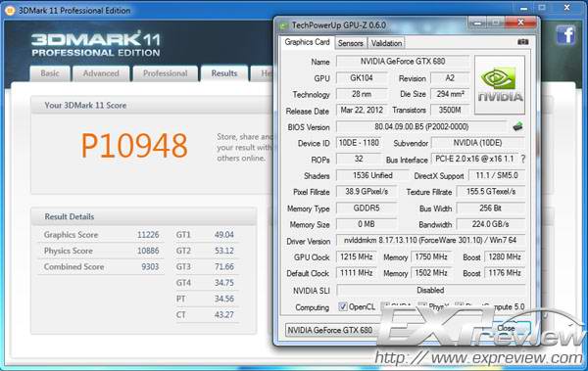Viewport: 588px width, 371px height.
Task: Click the BIOS save chip icon
Action: pos(517,126)
